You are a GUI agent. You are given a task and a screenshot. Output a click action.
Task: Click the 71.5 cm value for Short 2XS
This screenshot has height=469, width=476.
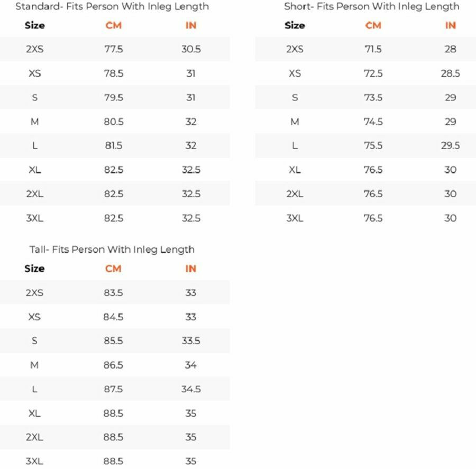[x=373, y=49]
